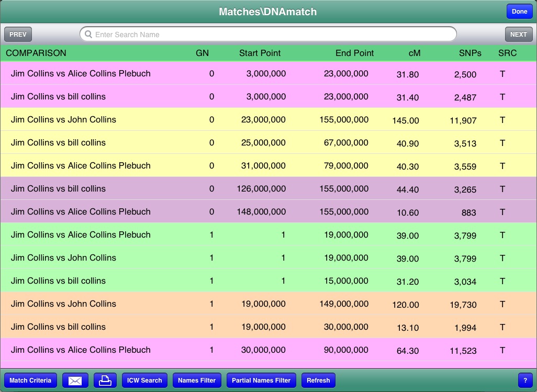
Task: Click the 11,907 SNPs value
Action: pyautogui.click(x=463, y=120)
